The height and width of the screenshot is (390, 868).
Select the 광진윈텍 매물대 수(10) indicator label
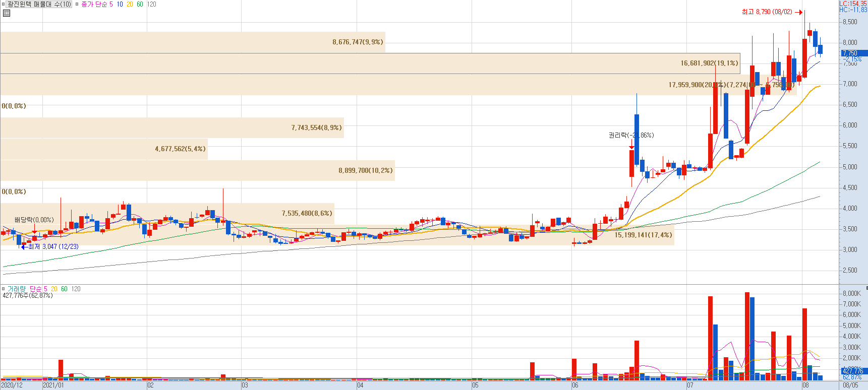39,4
